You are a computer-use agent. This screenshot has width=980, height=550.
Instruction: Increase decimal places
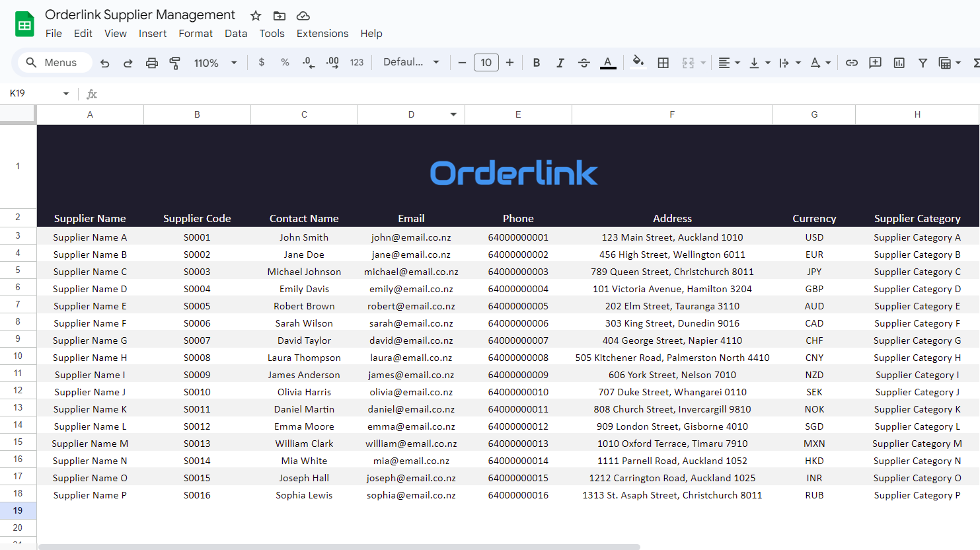[332, 62]
